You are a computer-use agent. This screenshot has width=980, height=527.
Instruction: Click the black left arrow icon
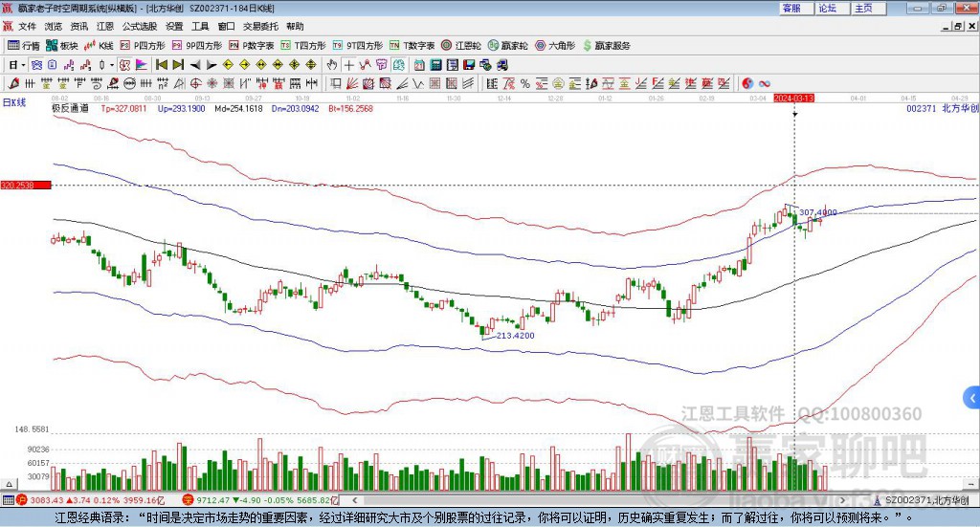pos(195,65)
